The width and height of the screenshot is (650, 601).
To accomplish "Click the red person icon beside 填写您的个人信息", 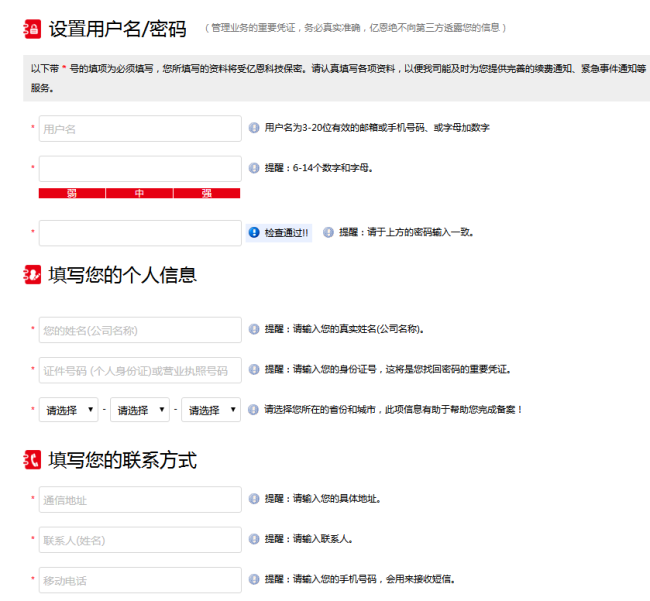I will [32, 274].
